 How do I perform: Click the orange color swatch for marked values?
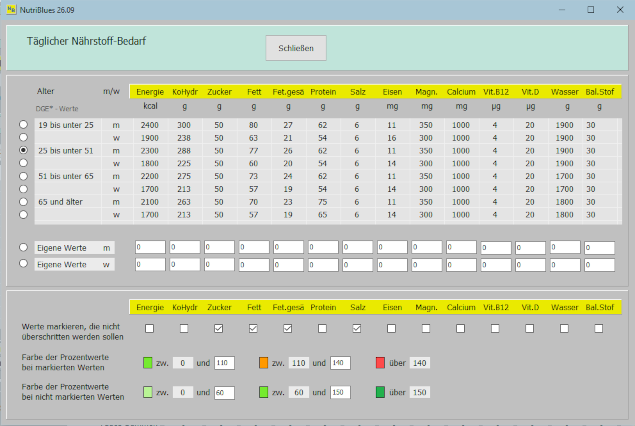coord(264,362)
